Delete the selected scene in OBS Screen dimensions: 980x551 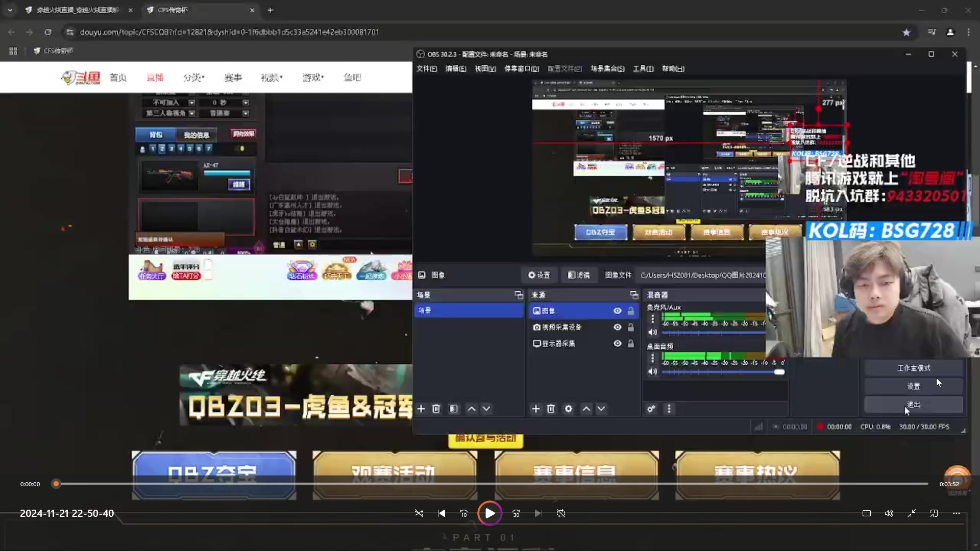click(x=436, y=409)
